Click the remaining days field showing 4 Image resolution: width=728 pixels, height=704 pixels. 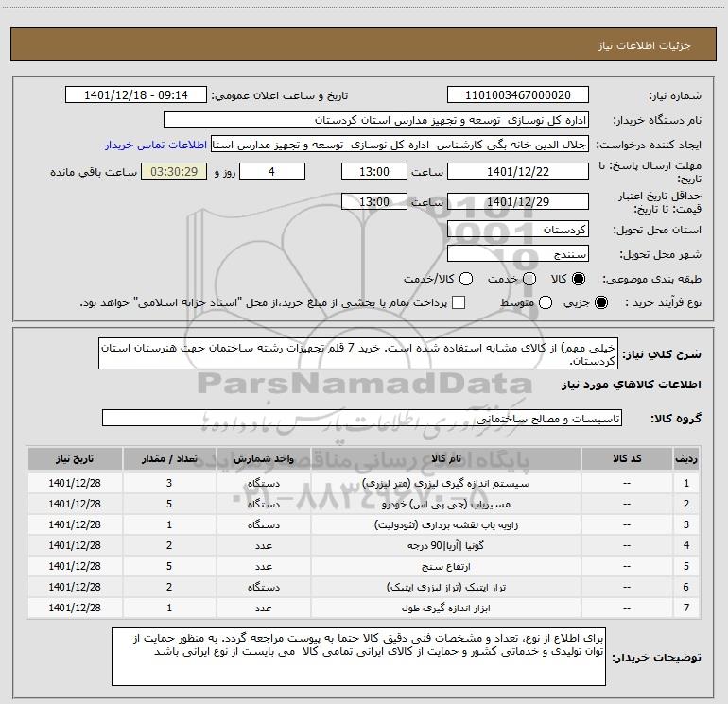pyautogui.click(x=271, y=171)
